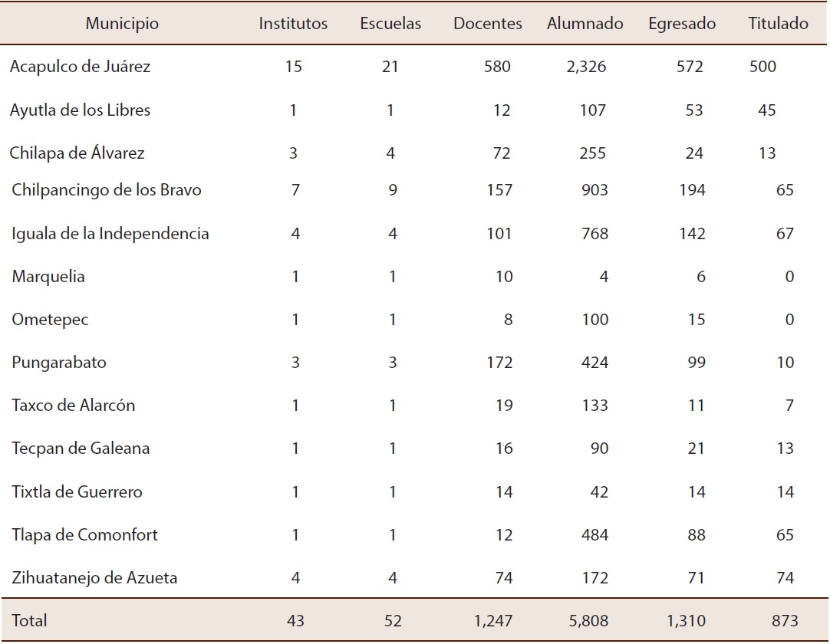830x644 pixels.
Task: Click the Alumnado column header
Action: click(584, 24)
